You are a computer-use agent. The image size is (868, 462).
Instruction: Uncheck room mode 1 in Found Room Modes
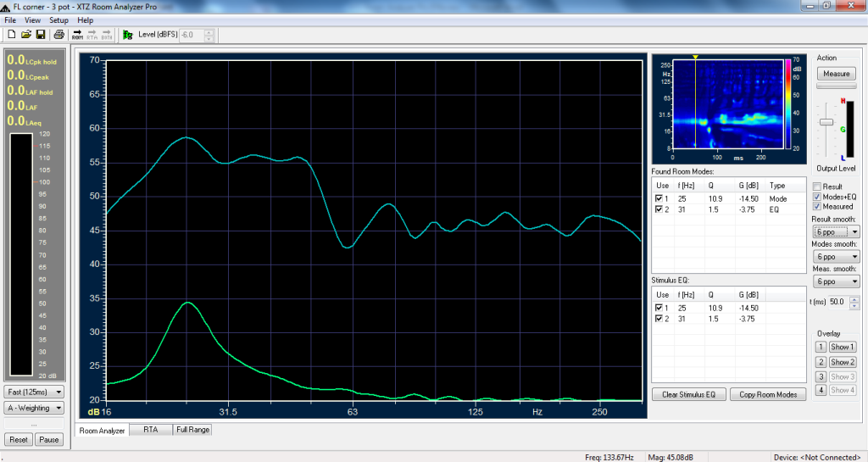[659, 198]
